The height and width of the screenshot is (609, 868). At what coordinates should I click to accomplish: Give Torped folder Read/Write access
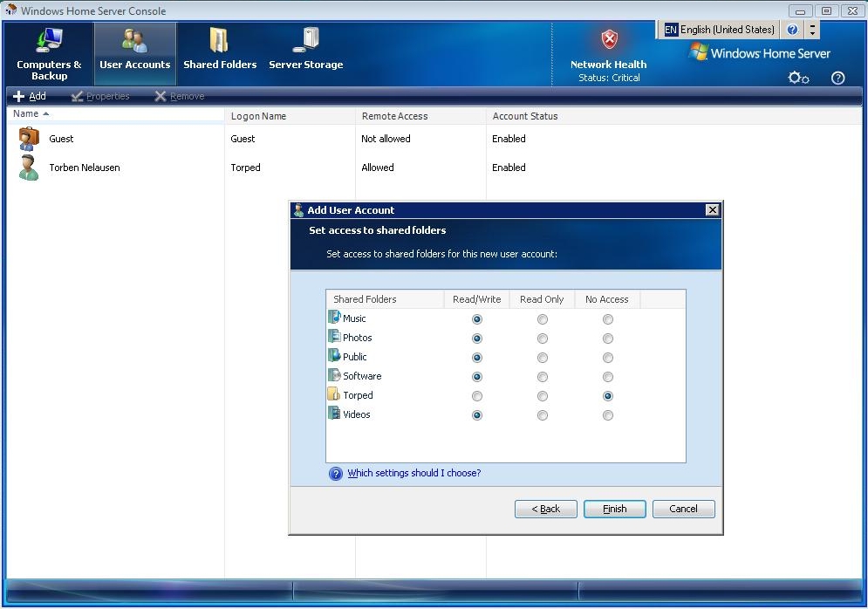tap(477, 396)
